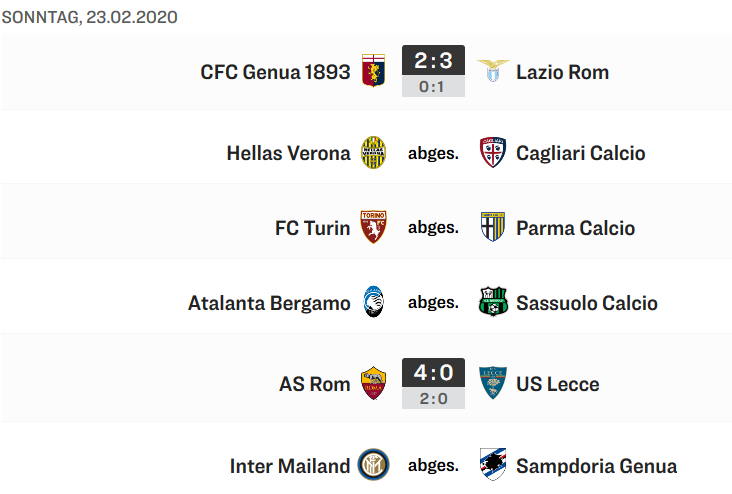Click the Lazio Rom eagle crest
This screenshot has width=732, height=494.
pyautogui.click(x=493, y=72)
